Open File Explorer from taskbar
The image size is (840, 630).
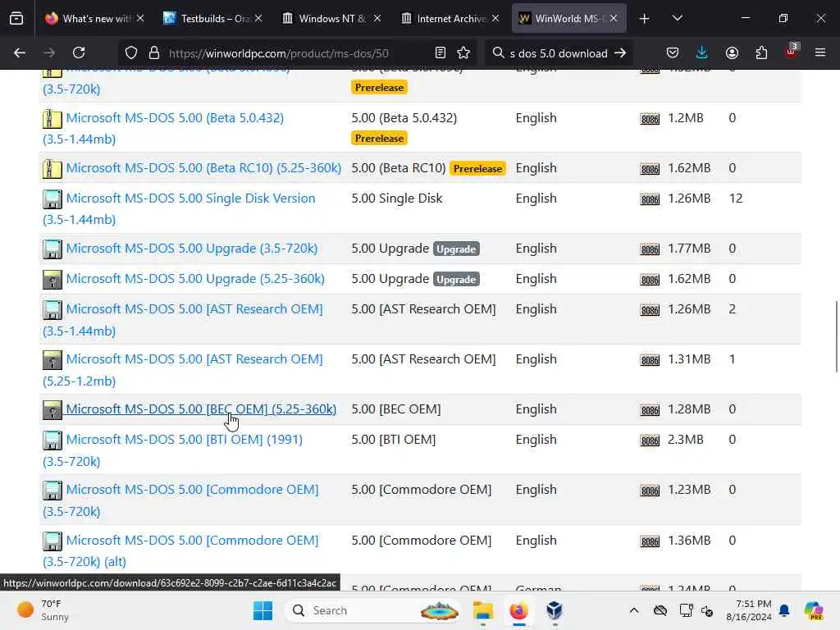point(482,610)
